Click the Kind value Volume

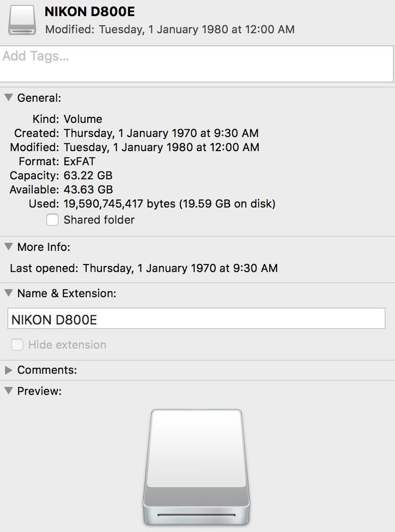tap(83, 119)
